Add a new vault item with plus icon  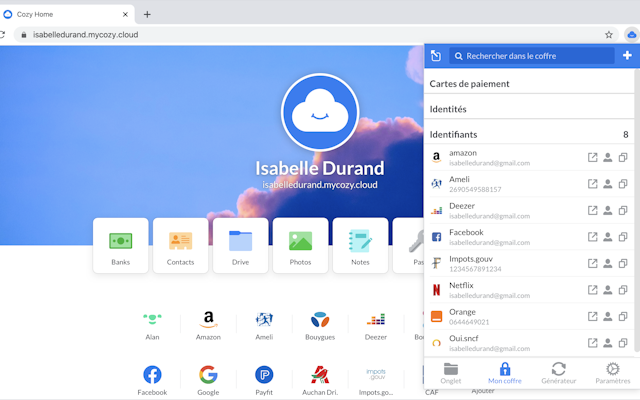627,56
